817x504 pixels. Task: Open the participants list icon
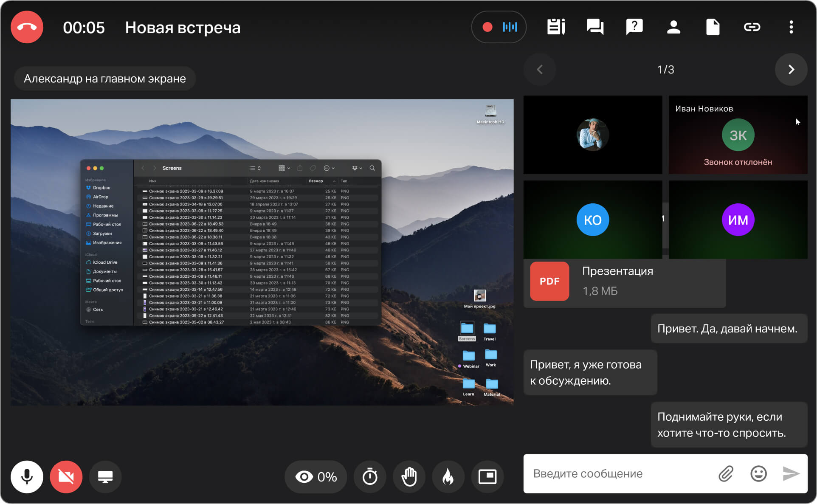(673, 27)
